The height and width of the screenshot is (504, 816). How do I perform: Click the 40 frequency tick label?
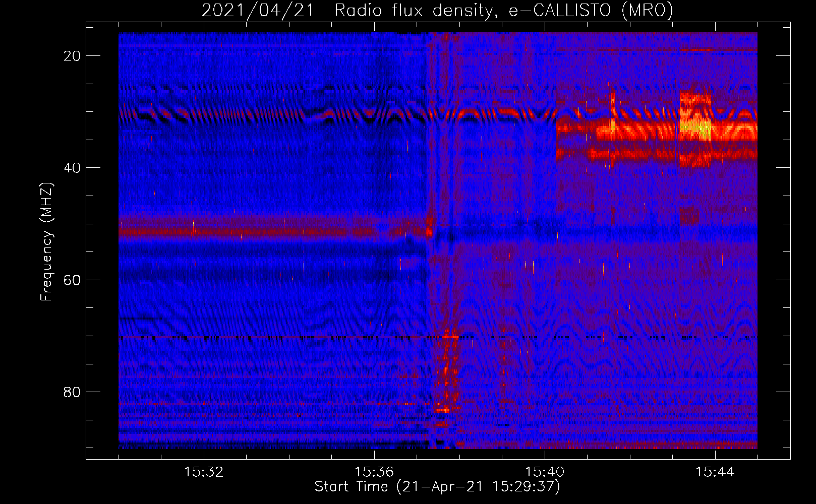coord(73,168)
